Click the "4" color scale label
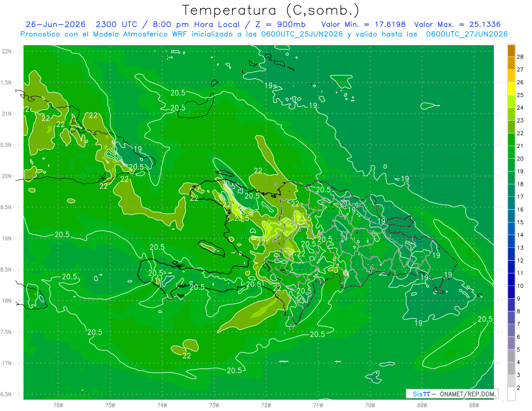This screenshot has width=532, height=411. 519,362
